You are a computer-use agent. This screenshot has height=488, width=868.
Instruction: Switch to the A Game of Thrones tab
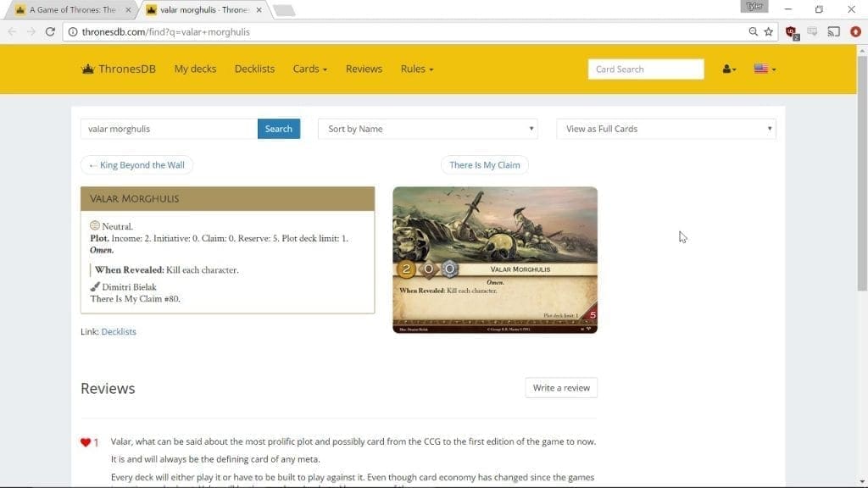tap(72, 10)
